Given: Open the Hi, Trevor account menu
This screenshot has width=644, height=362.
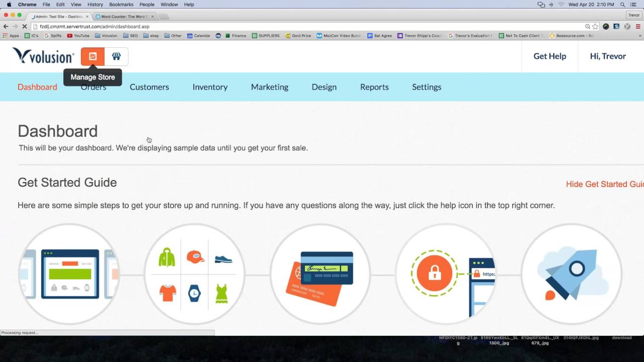Looking at the screenshot, I should click(x=608, y=56).
